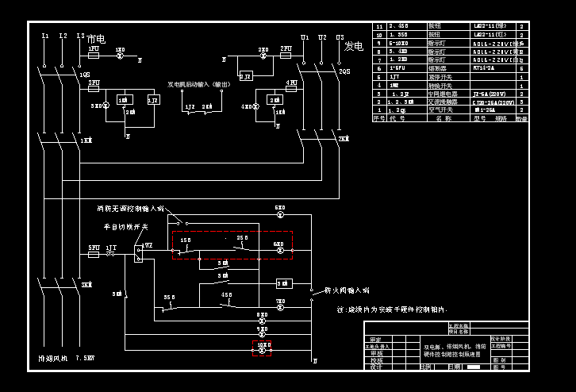576x392 pixels.
Task: Click the 消防无源控制输入端 label
Action: tap(130, 209)
